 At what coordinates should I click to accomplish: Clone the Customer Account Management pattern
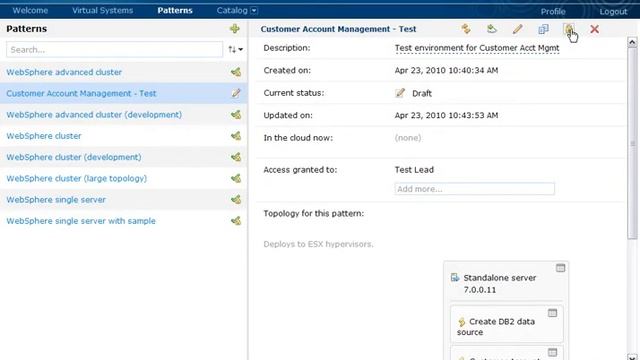click(543, 29)
